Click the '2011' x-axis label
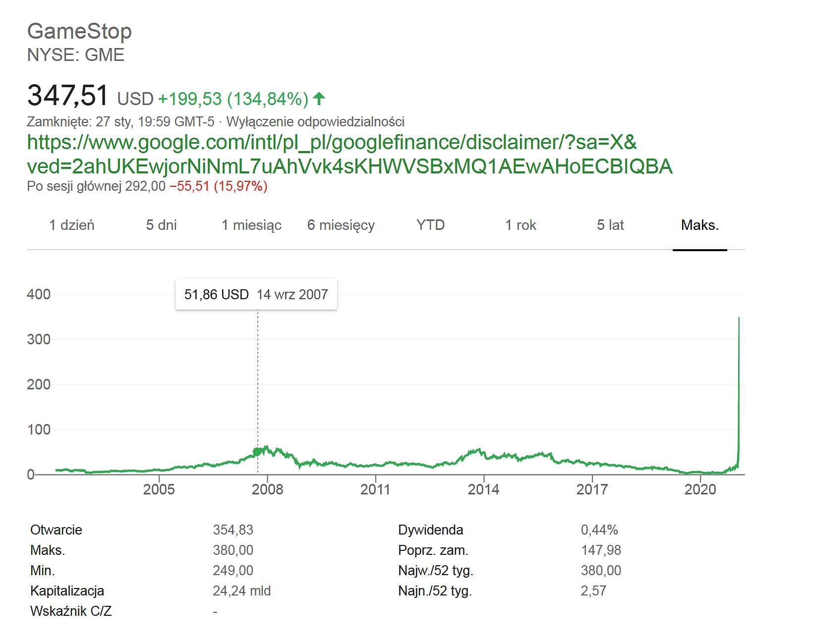The image size is (813, 644). [x=375, y=489]
